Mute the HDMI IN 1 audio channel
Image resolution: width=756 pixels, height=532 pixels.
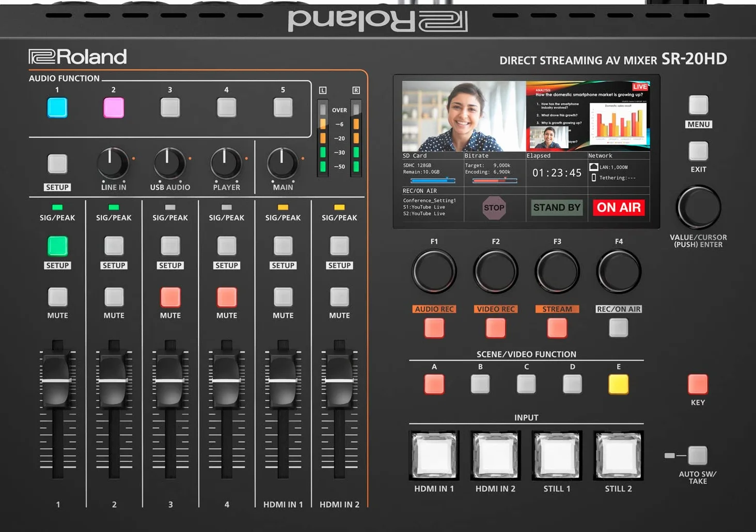point(282,297)
